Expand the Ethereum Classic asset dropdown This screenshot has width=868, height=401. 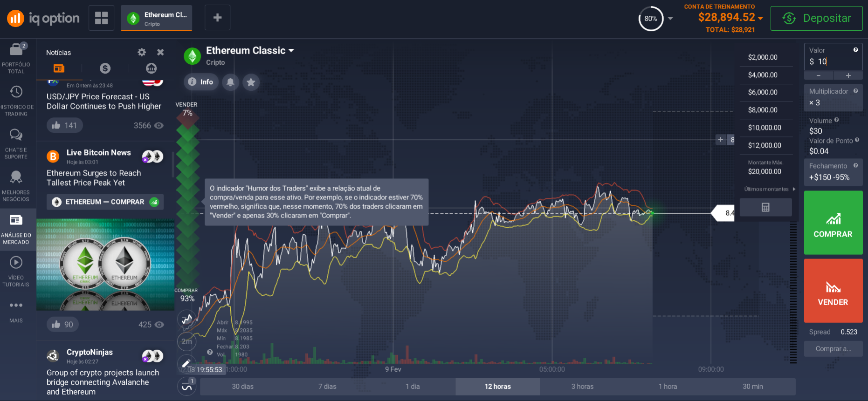(291, 51)
